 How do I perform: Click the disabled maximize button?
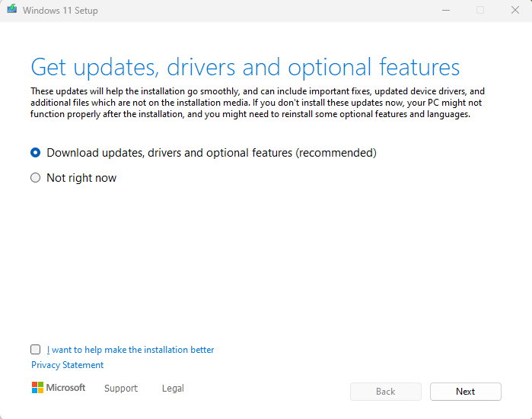480,10
